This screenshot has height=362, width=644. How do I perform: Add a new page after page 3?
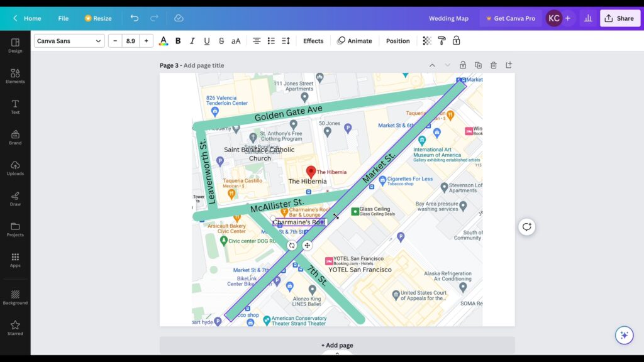[509, 65]
